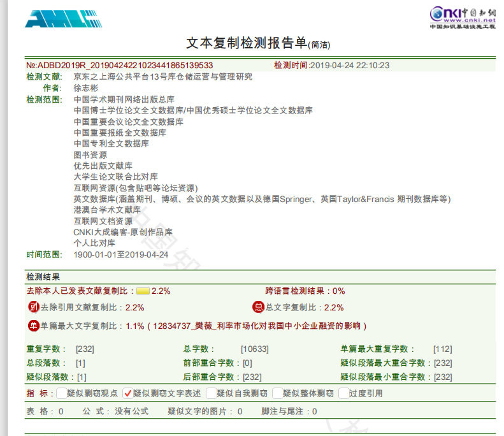The height and width of the screenshot is (436, 504).
Task: Click 中国学术期刊网络出版总库 entry
Action: pos(124,99)
